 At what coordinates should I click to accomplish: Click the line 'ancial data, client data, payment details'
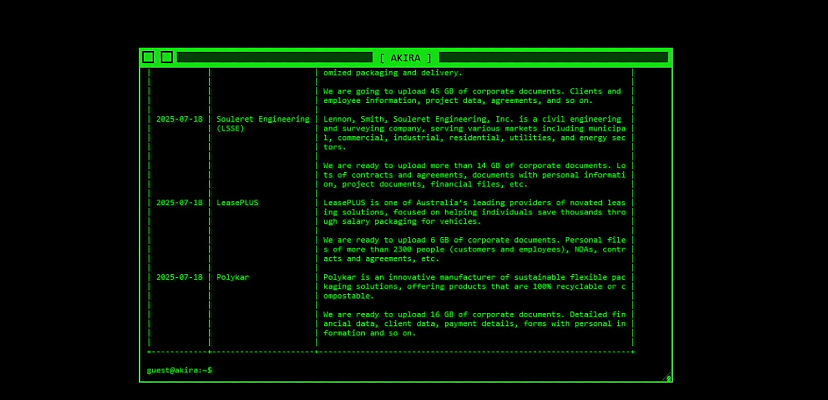474,324
